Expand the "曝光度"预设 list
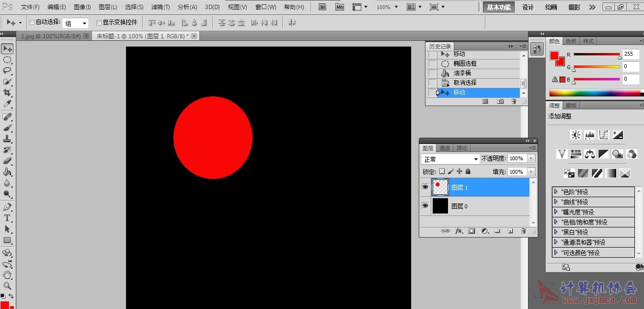Screen dimensions: 644x309 (x=556, y=212)
